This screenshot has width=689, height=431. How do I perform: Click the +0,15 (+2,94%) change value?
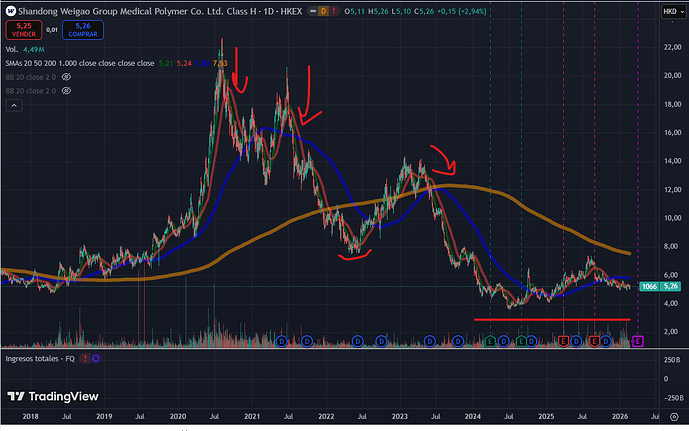click(x=461, y=11)
